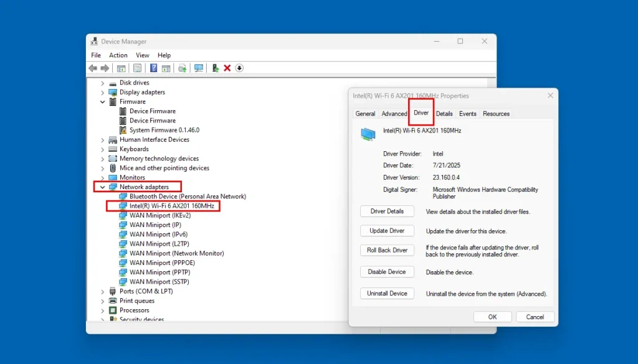Click the Driver Details button
The height and width of the screenshot is (364, 638).
coord(387,212)
